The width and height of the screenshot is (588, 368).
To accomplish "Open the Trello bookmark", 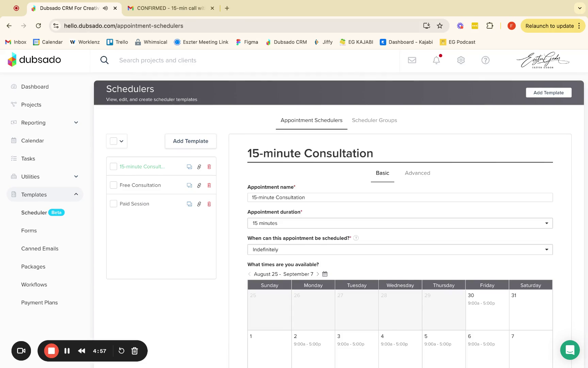I will tap(117, 42).
